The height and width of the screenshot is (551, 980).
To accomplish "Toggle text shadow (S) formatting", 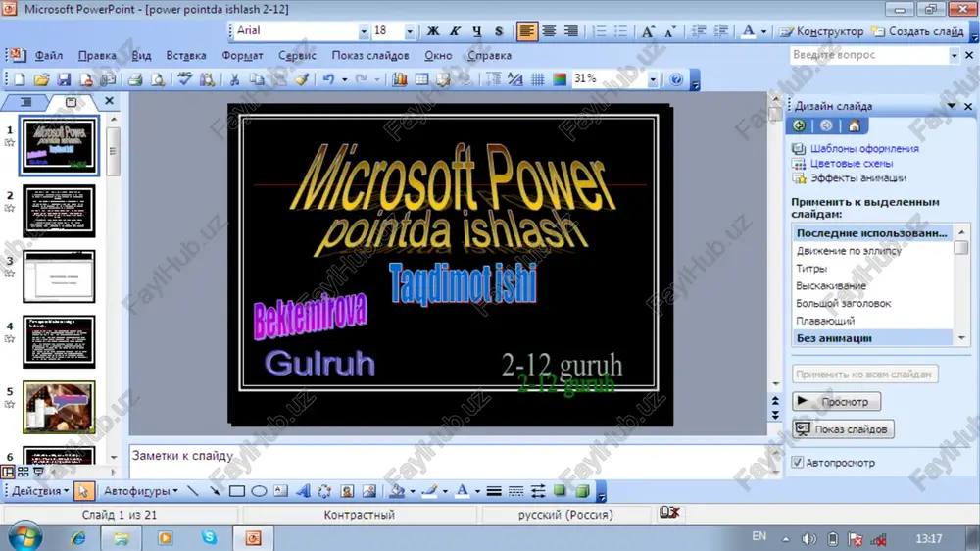I will tap(499, 30).
